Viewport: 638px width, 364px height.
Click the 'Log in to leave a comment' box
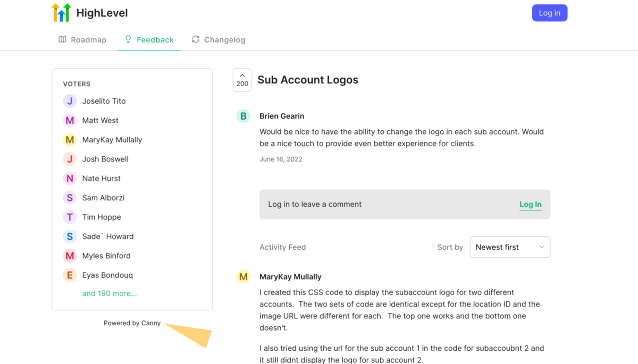point(372,205)
